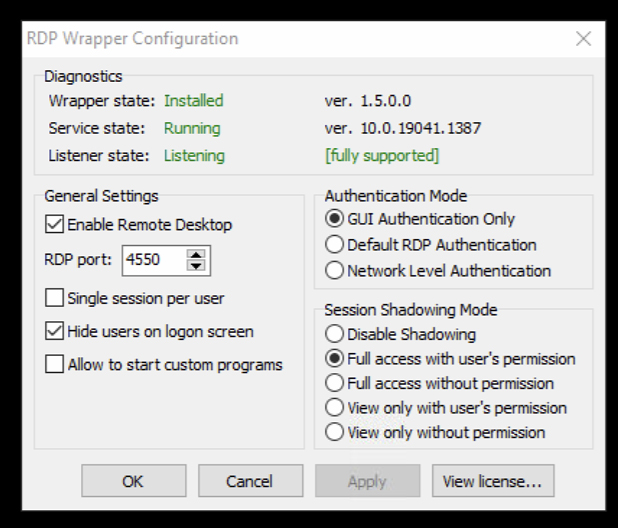Click the Listener state label
Screen dimensions: 618x528
click(x=99, y=156)
